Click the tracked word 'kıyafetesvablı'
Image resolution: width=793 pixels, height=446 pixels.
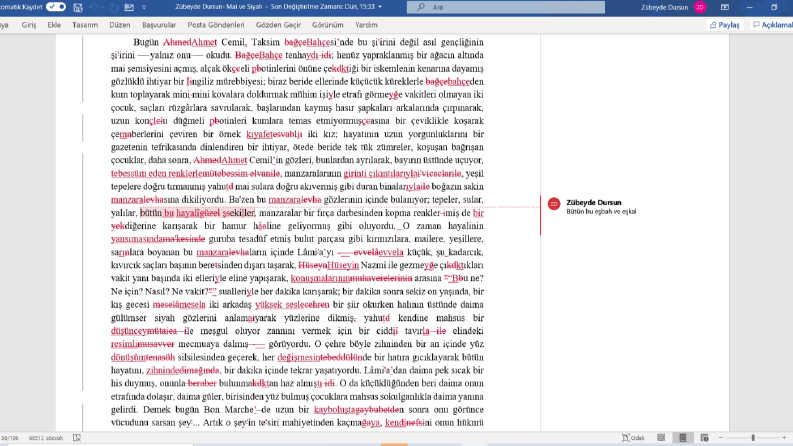click(274, 134)
